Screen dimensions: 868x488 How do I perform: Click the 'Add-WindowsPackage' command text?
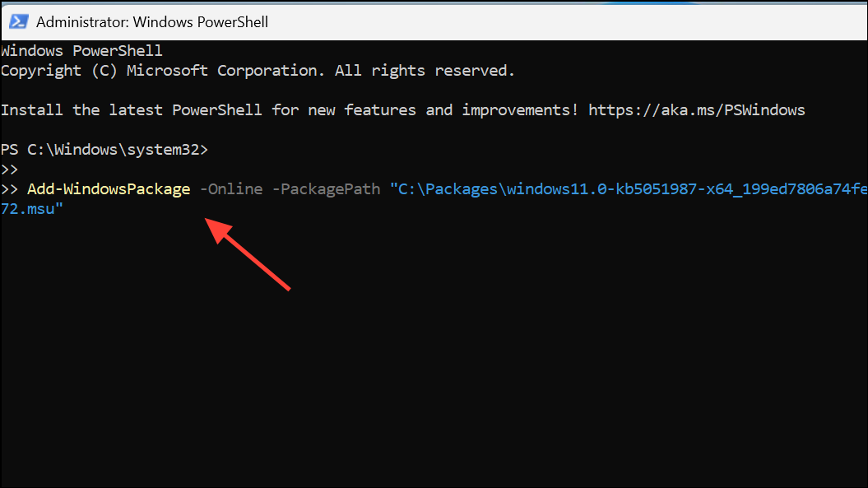click(109, 189)
